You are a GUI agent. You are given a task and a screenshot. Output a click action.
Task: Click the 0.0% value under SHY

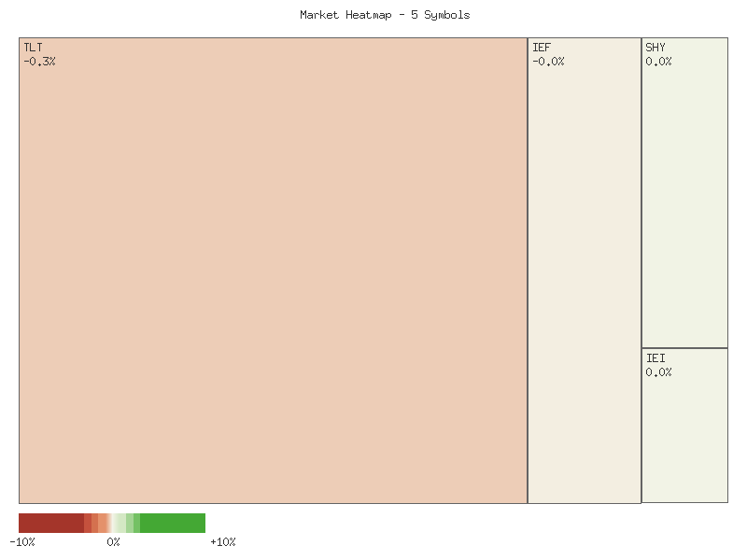tap(661, 62)
